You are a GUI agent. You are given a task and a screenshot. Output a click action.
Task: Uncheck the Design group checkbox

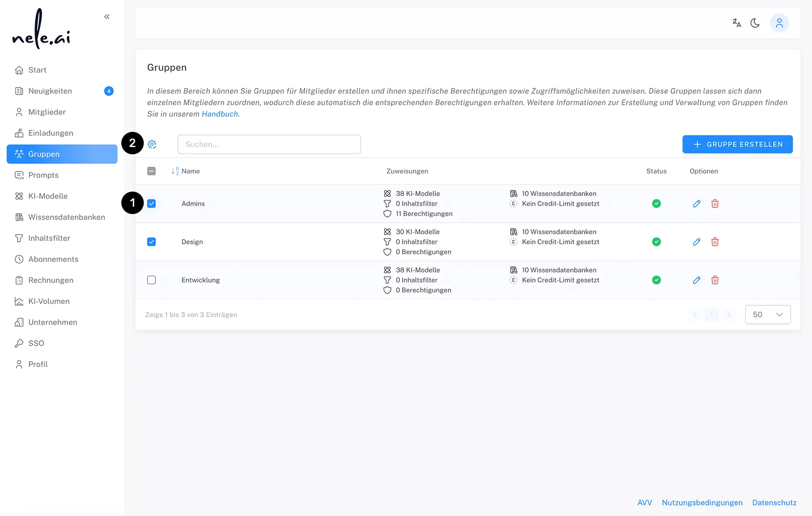point(151,242)
